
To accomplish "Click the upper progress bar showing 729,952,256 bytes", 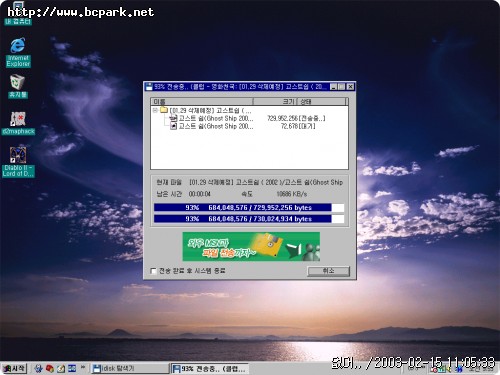I will (249, 208).
